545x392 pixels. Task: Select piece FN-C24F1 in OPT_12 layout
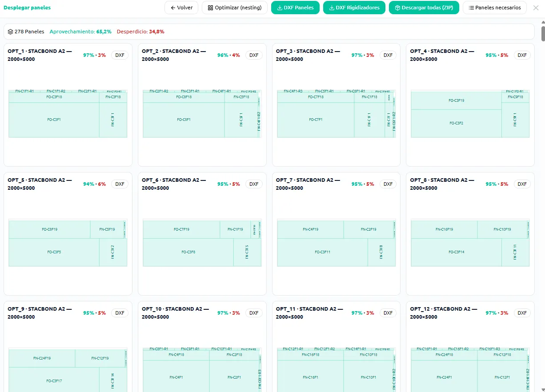(444, 377)
